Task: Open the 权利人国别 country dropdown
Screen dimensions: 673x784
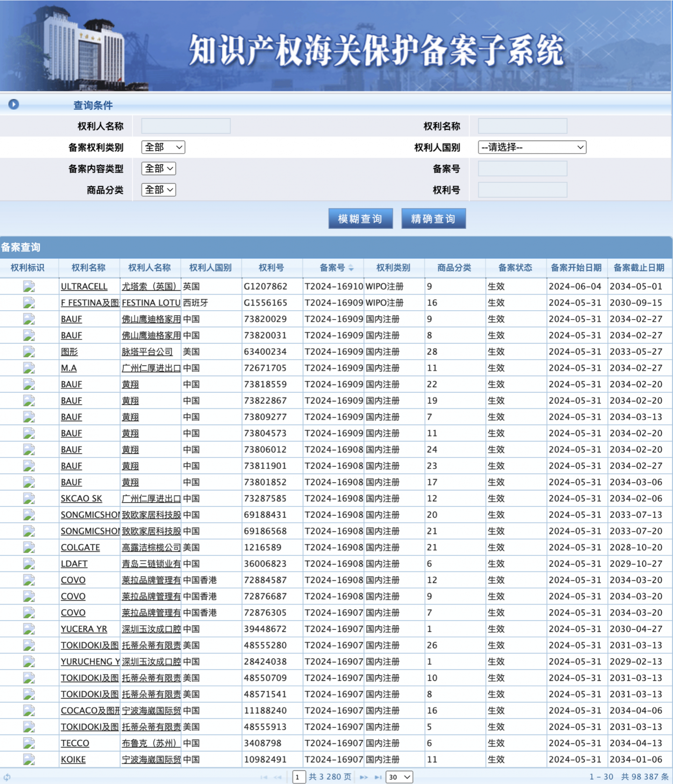Action: [532, 147]
